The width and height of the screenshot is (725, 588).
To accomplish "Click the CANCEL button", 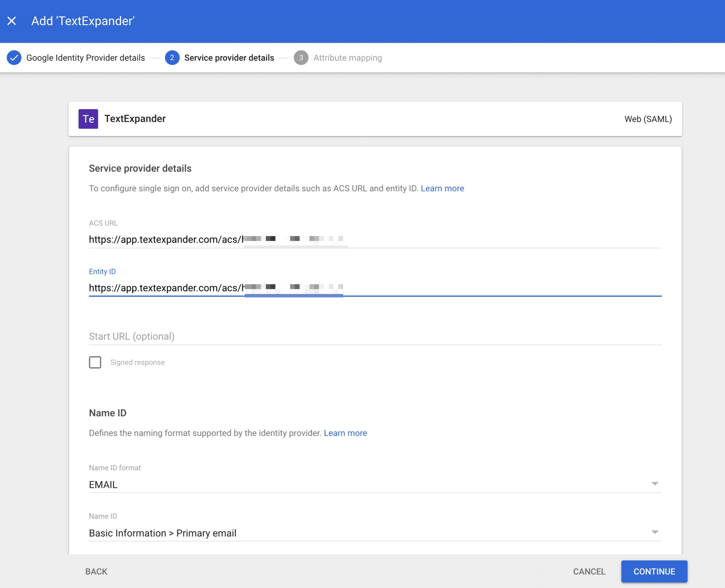I will pos(589,571).
